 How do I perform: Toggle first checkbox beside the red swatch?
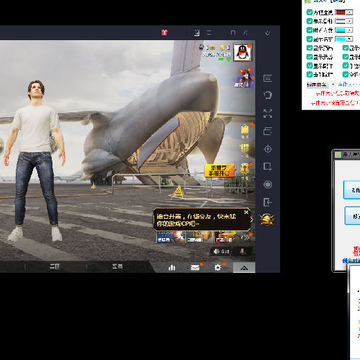tap(310, 12)
